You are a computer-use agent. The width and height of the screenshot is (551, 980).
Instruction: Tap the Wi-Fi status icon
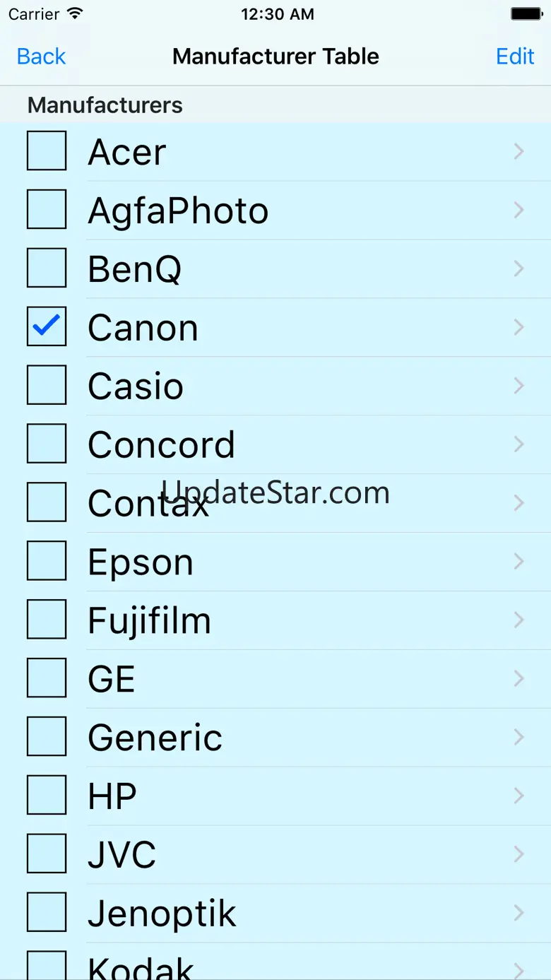click(x=74, y=14)
